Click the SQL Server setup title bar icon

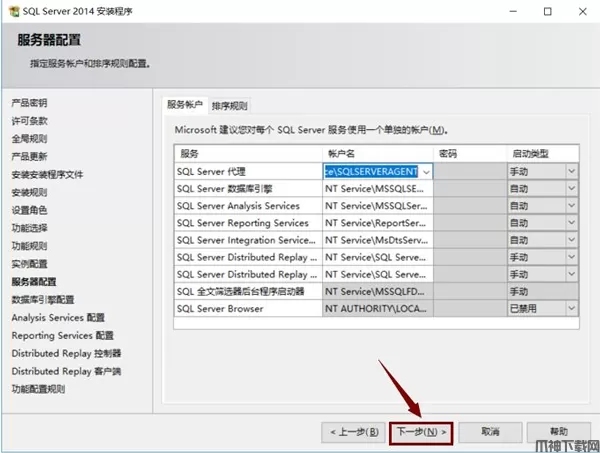(x=14, y=11)
